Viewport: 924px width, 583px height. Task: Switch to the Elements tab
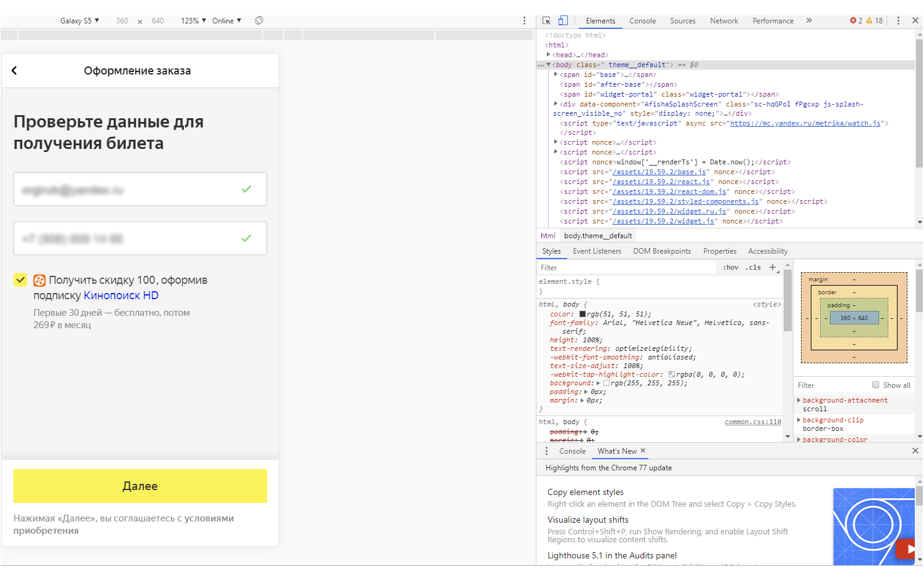(600, 21)
